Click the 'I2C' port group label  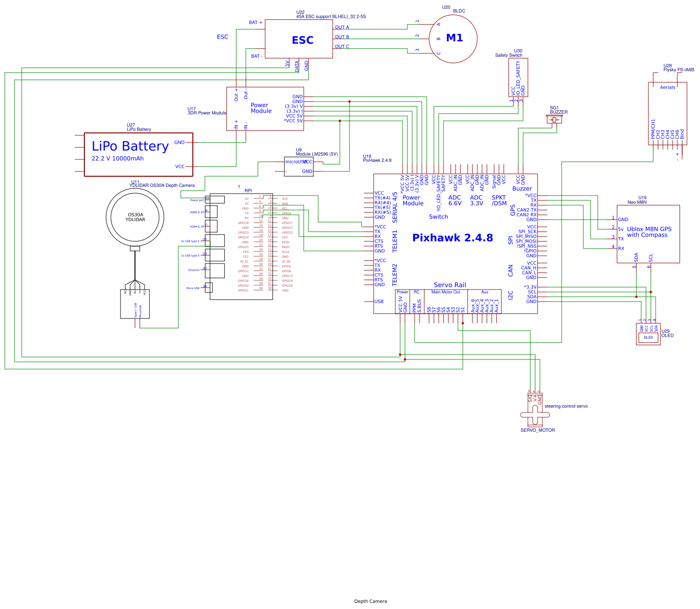[511, 295]
